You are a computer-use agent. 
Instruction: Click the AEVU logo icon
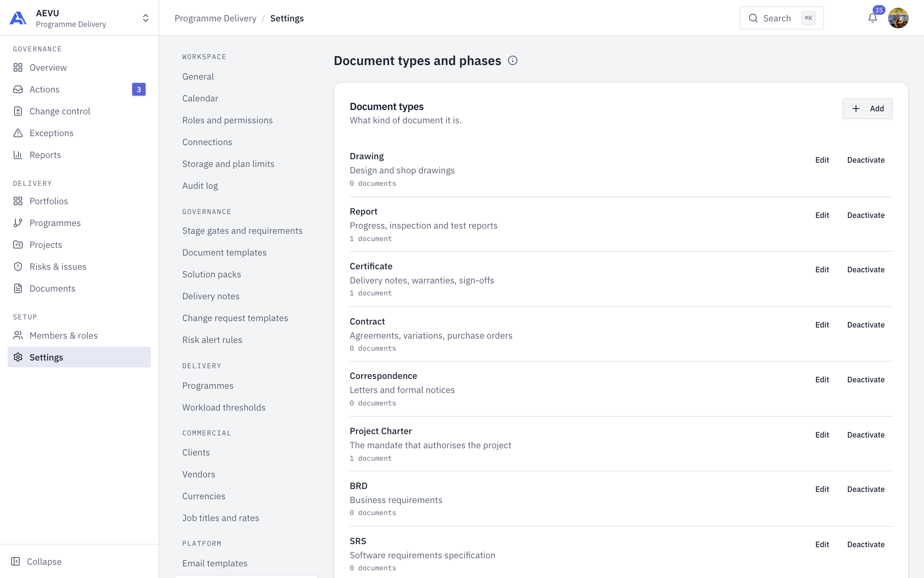(x=18, y=18)
